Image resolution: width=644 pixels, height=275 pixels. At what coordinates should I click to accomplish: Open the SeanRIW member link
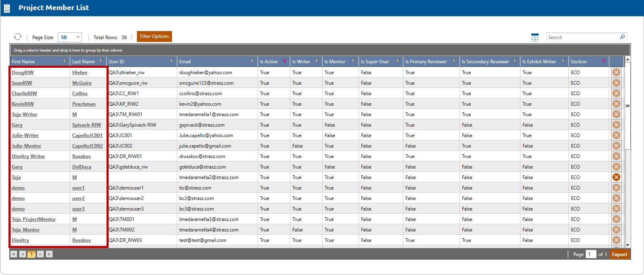tap(22, 83)
